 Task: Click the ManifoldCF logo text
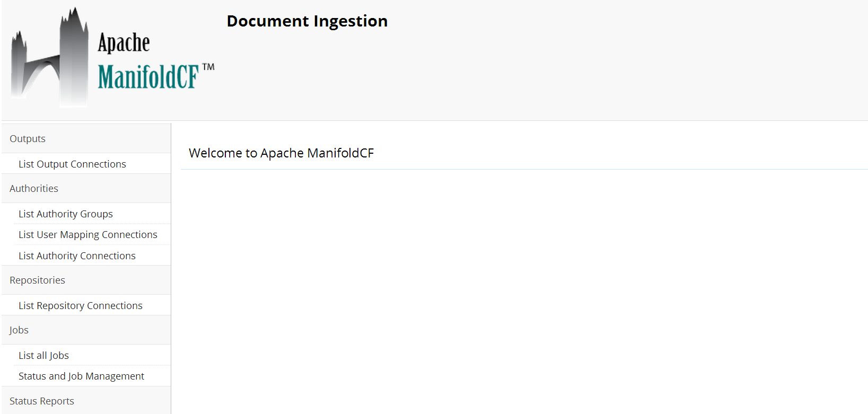148,77
